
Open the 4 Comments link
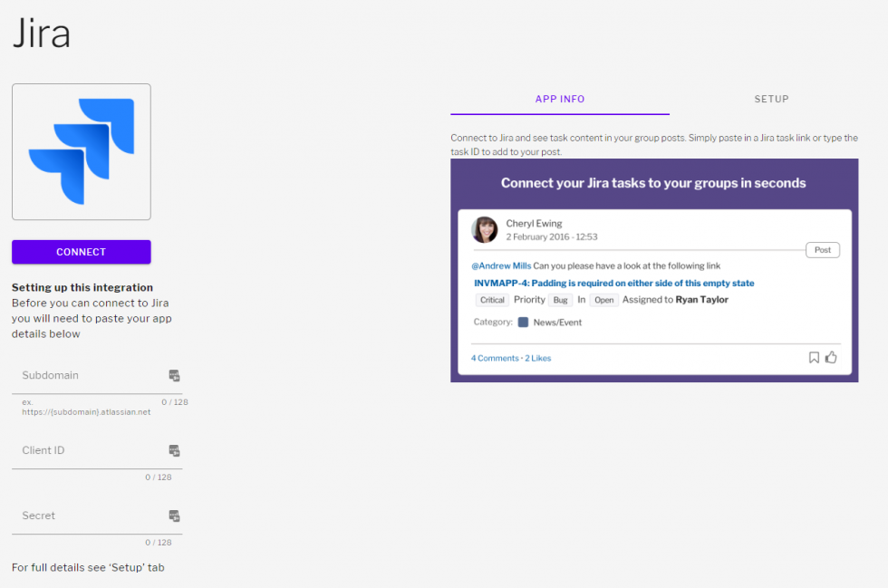(494, 357)
